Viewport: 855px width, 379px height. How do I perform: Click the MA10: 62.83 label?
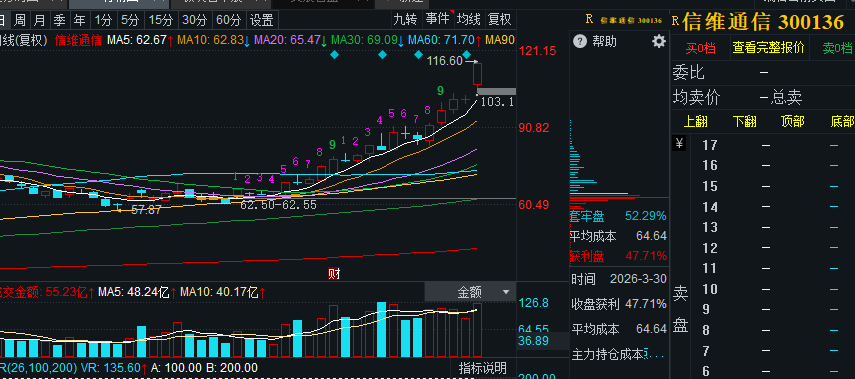[214, 40]
